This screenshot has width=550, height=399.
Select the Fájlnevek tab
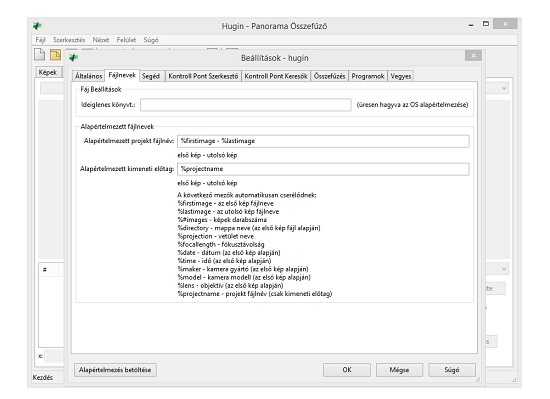click(x=122, y=75)
